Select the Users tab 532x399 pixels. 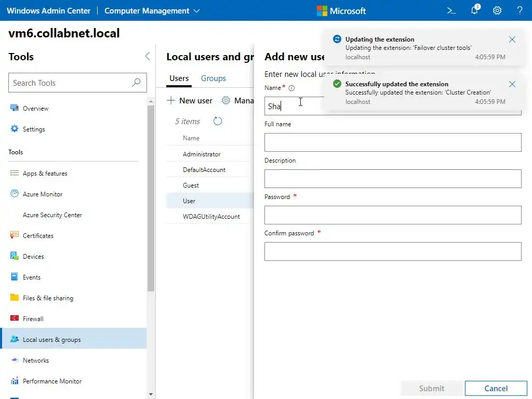[x=179, y=78]
